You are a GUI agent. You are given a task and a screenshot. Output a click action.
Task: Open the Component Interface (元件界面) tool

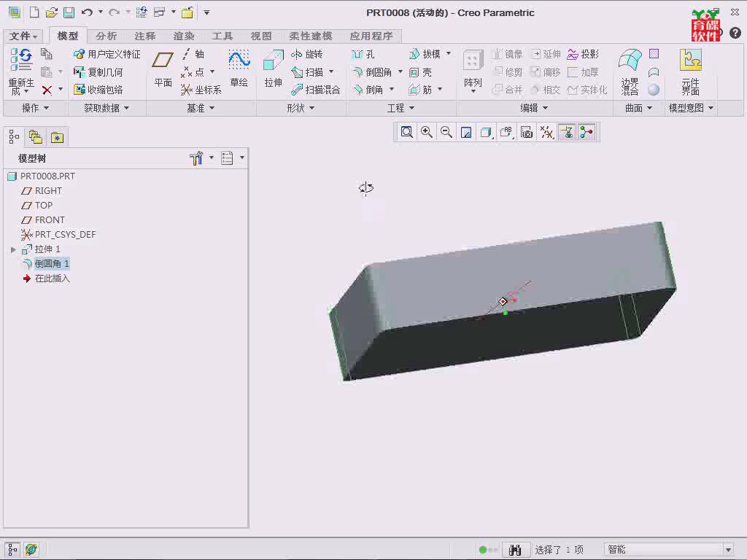(x=690, y=72)
